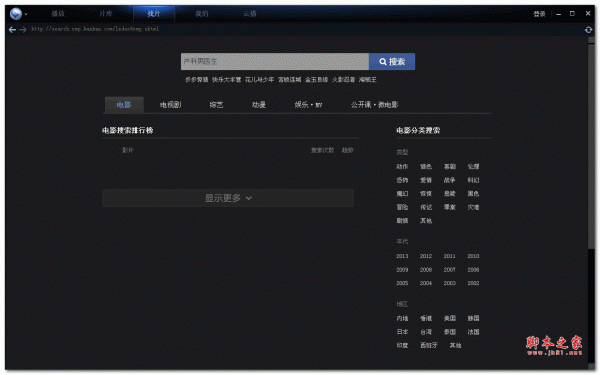This screenshot has height=375, width=600.
Task: Go forward with the right arrow
Action: (x=23, y=29)
